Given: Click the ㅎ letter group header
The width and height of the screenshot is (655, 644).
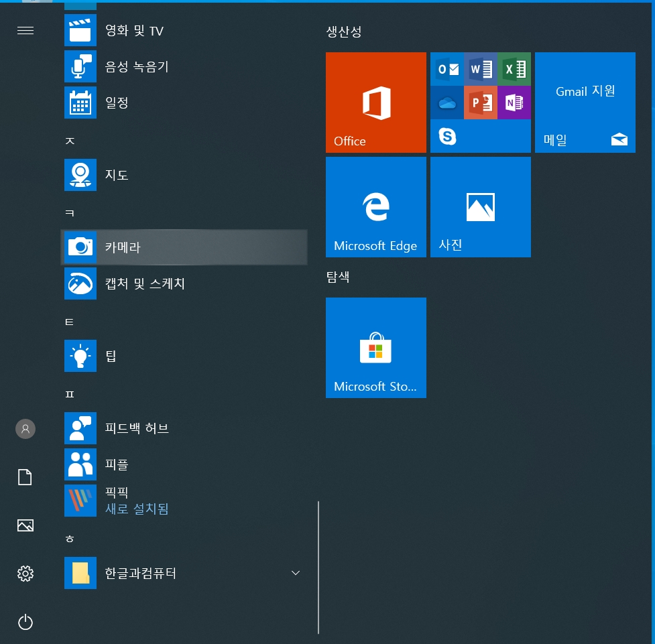Looking at the screenshot, I should 70,539.
